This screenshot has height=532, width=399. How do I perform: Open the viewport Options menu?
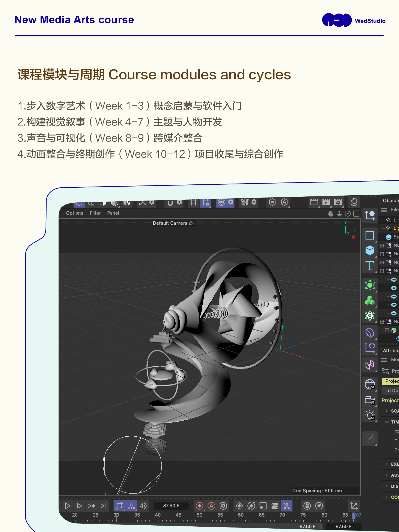coord(75,213)
